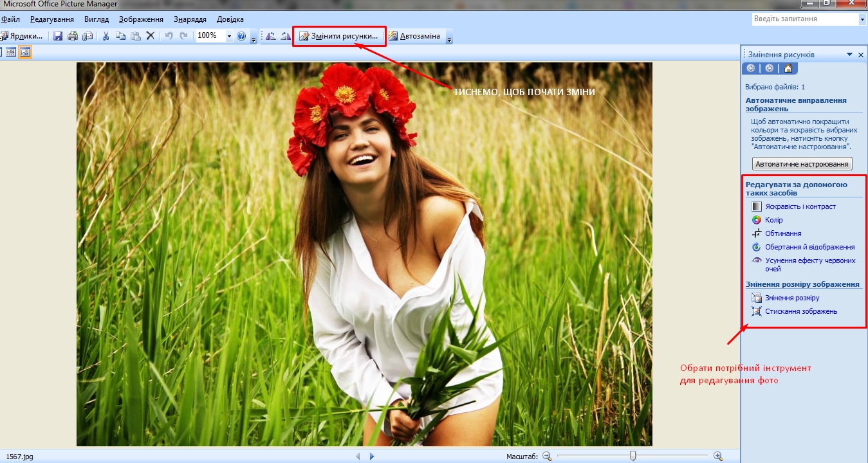This screenshot has width=868, height=463.
Task: Open the Редагування menu
Action: point(52,19)
